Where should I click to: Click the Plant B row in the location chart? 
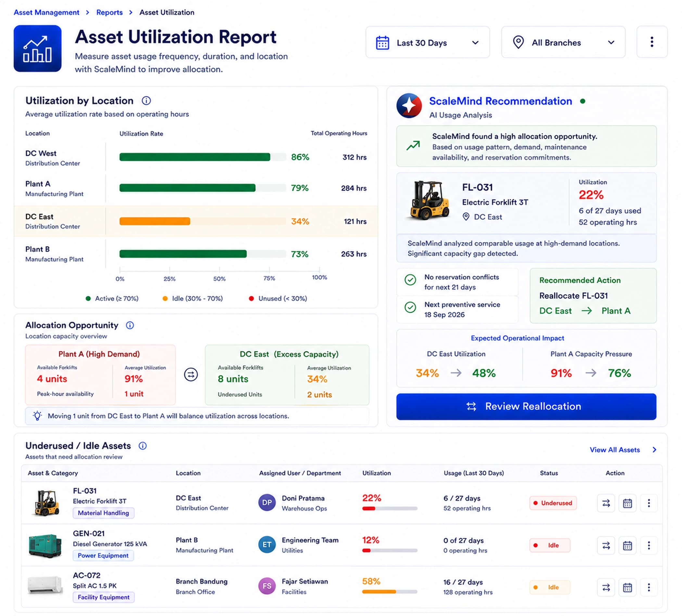click(x=196, y=254)
